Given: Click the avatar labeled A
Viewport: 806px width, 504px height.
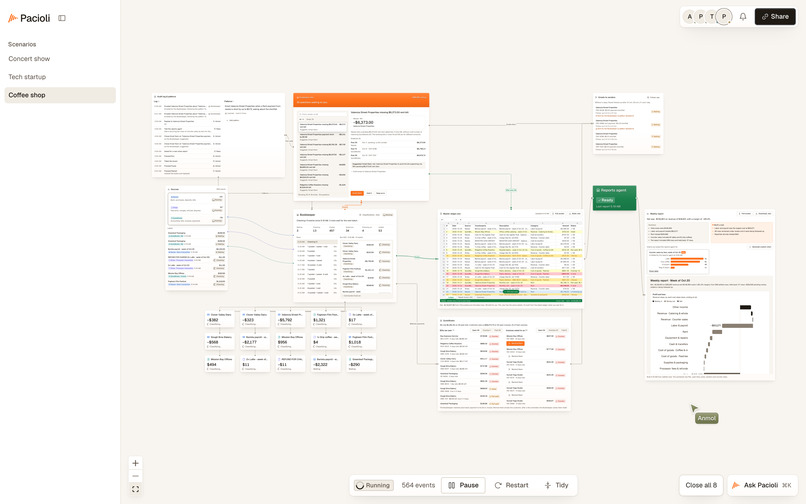Looking at the screenshot, I should coord(689,16).
